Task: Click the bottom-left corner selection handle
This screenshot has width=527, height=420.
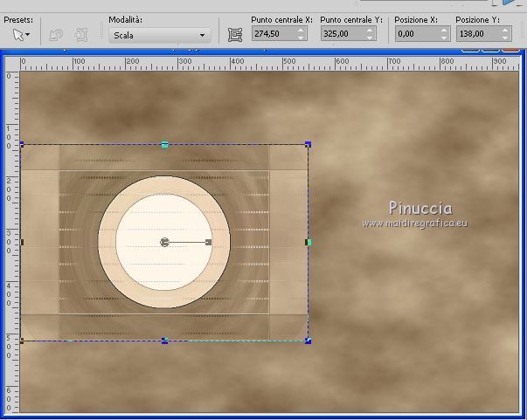Action: [22, 341]
